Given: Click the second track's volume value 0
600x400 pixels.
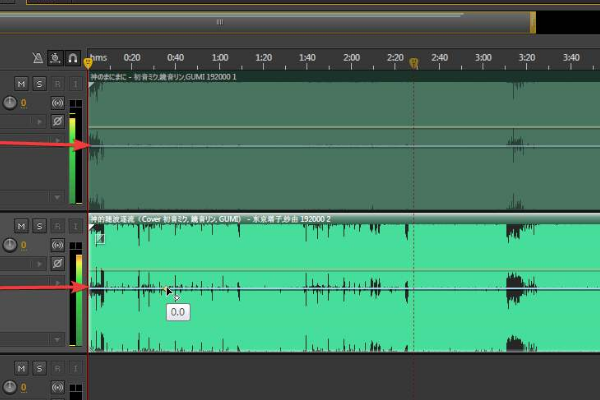Looking at the screenshot, I should (x=24, y=245).
